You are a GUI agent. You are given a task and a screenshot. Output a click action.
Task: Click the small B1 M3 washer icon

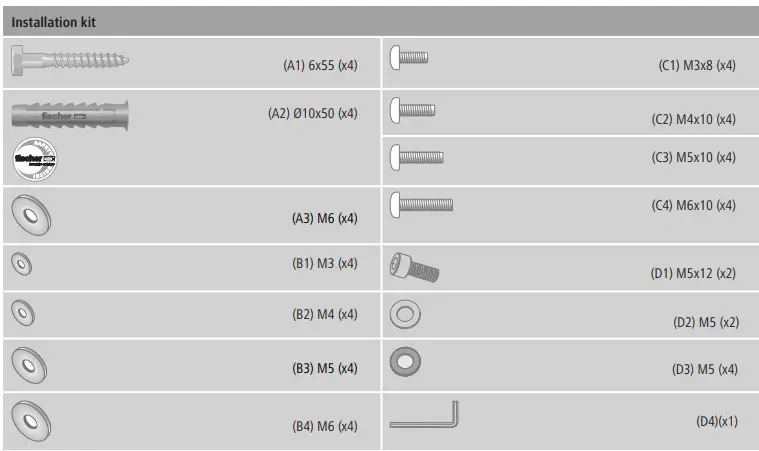(x=21, y=263)
